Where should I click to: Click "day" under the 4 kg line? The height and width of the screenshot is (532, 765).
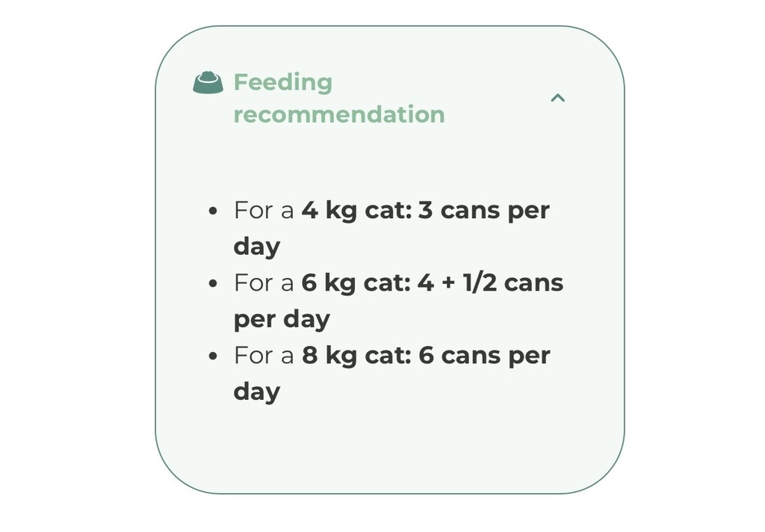tap(256, 247)
